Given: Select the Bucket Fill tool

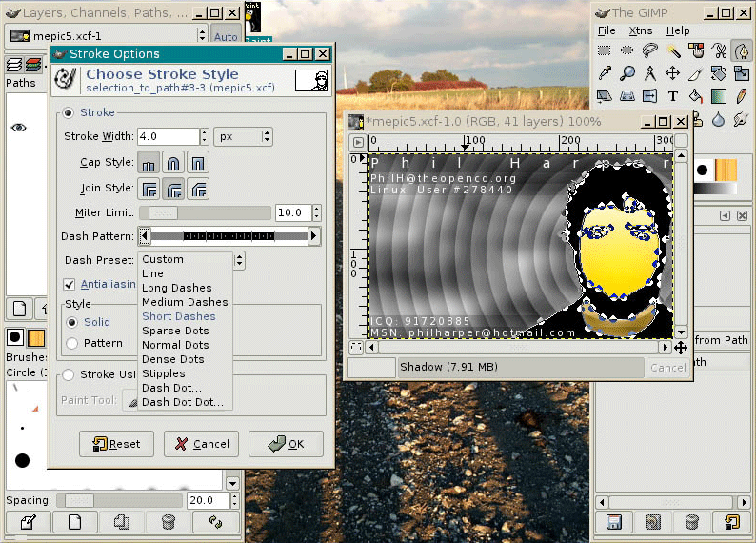Looking at the screenshot, I should click(696, 96).
